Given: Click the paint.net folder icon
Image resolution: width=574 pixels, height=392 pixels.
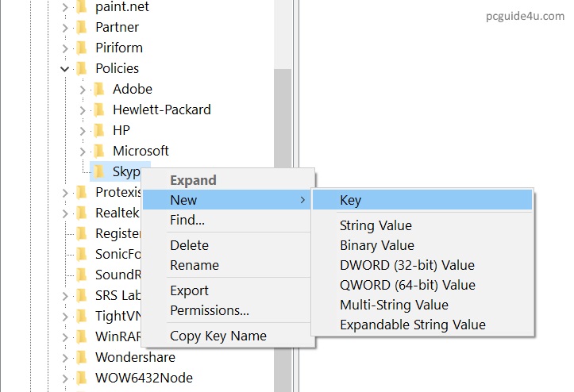Looking at the screenshot, I should [81, 6].
